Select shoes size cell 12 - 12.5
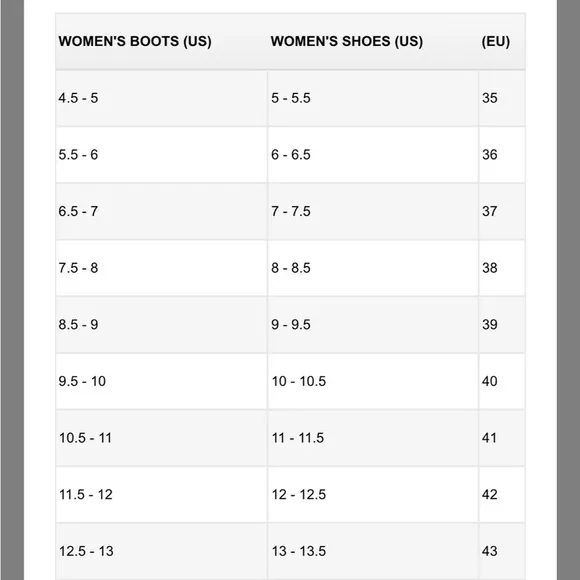 373,495
